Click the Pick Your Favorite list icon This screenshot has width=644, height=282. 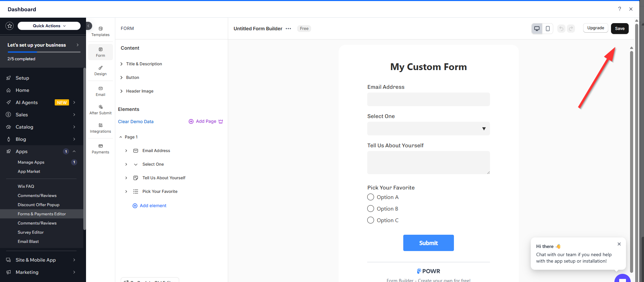pyautogui.click(x=136, y=192)
